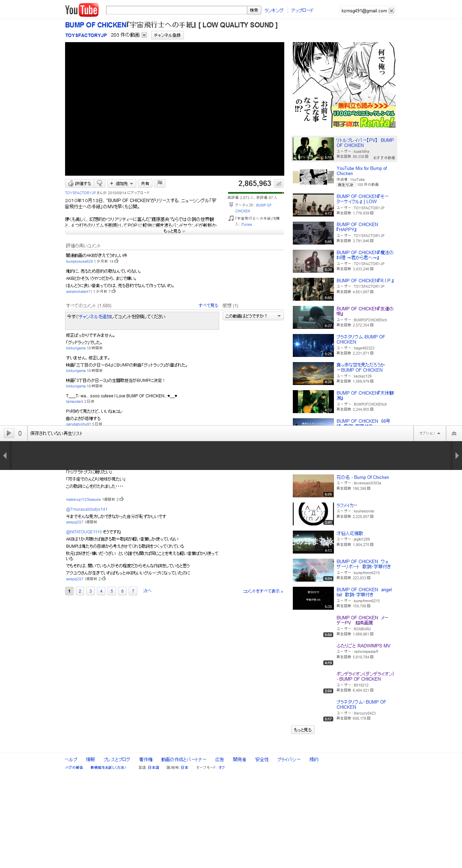Viewport: 462px width, 868px height.
Task: Go to comments page 3
Action: (90, 591)
